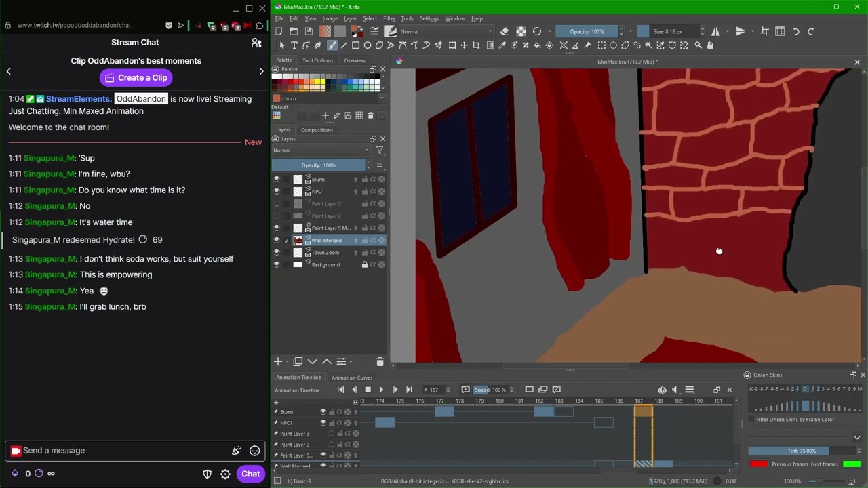Switch to the Compositions tab
The height and width of the screenshot is (488, 868).
(317, 130)
